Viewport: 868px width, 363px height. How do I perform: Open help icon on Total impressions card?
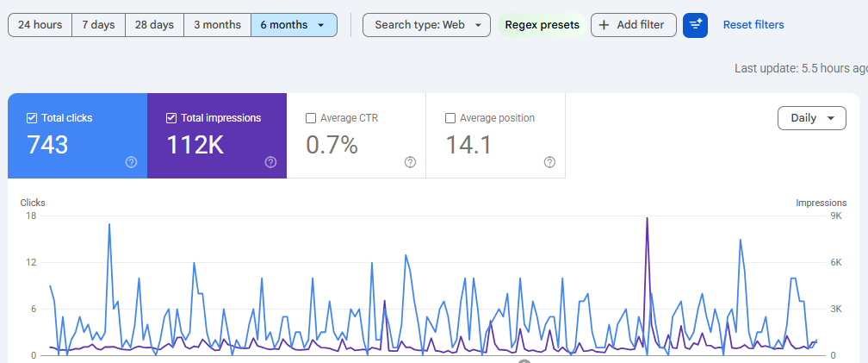click(270, 162)
